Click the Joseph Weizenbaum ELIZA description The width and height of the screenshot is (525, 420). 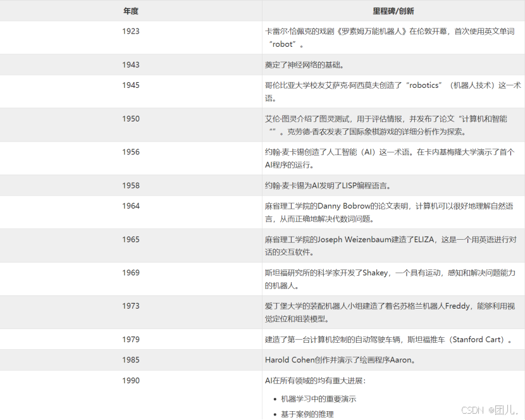coord(391,246)
